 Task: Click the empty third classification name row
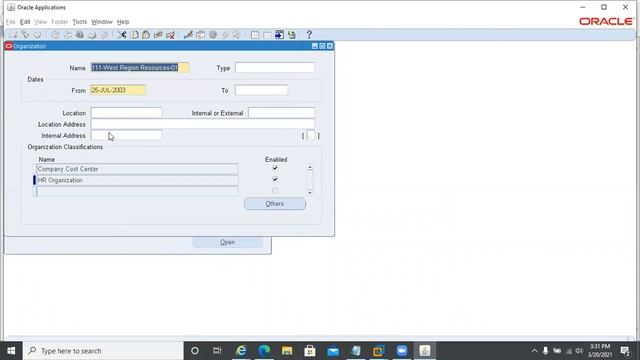(x=137, y=191)
